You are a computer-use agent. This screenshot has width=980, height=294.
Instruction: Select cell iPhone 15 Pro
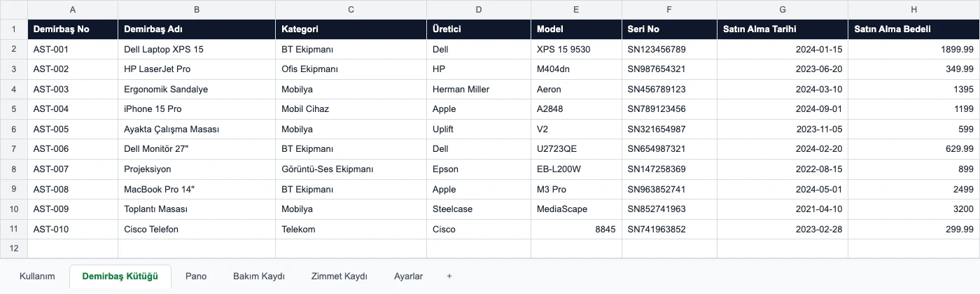[197, 109]
